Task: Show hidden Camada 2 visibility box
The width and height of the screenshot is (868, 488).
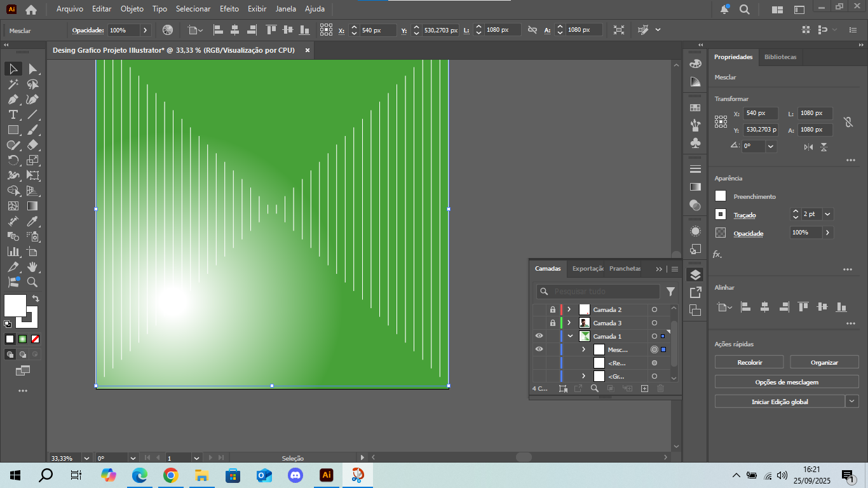Action: tap(539, 309)
